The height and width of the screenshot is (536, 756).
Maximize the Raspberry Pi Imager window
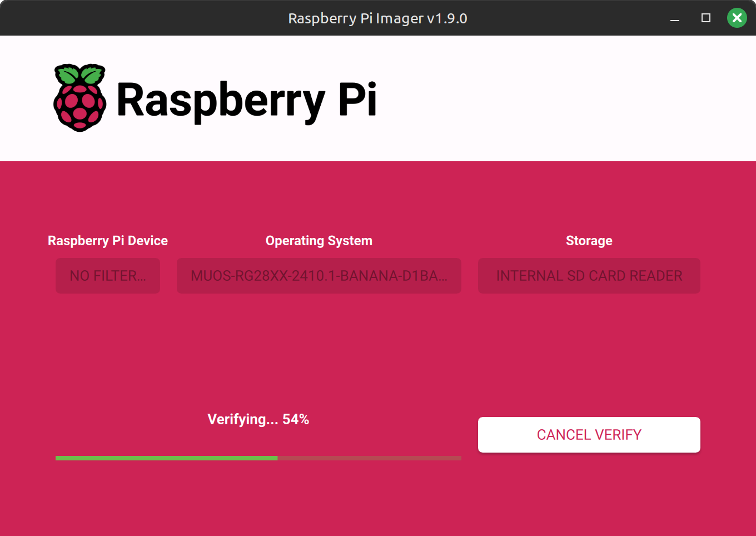pyautogui.click(x=706, y=18)
